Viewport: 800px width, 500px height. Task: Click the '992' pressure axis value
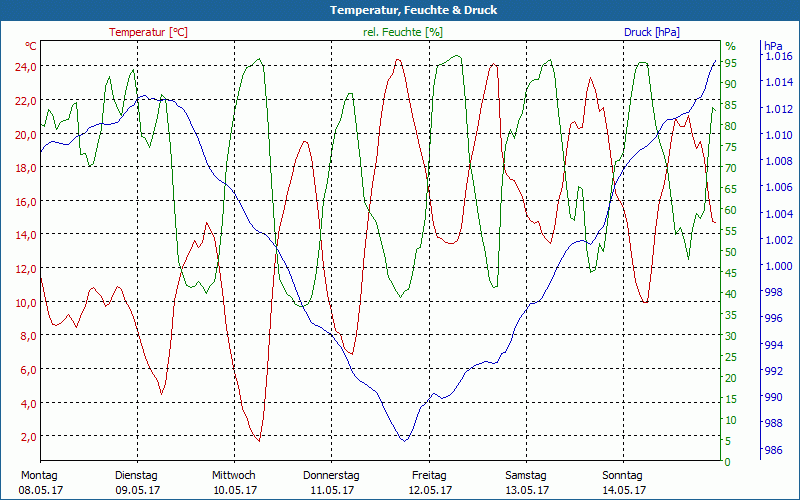[x=773, y=371]
